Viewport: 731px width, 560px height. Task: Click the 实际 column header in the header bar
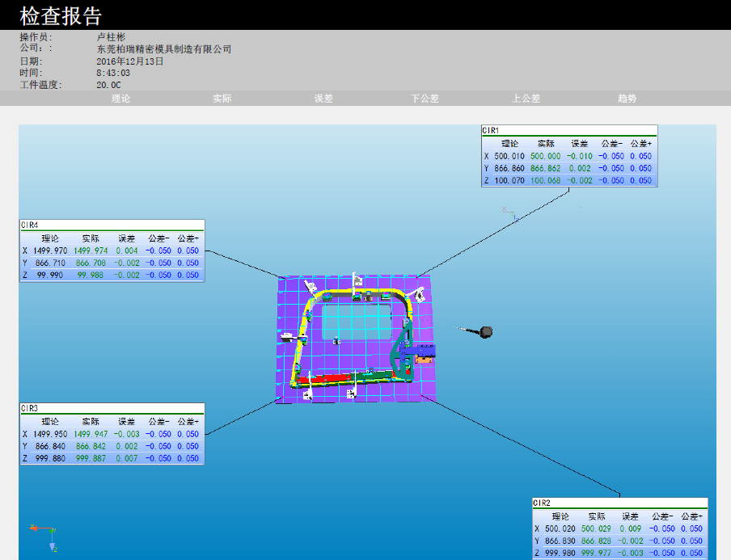pyautogui.click(x=222, y=99)
